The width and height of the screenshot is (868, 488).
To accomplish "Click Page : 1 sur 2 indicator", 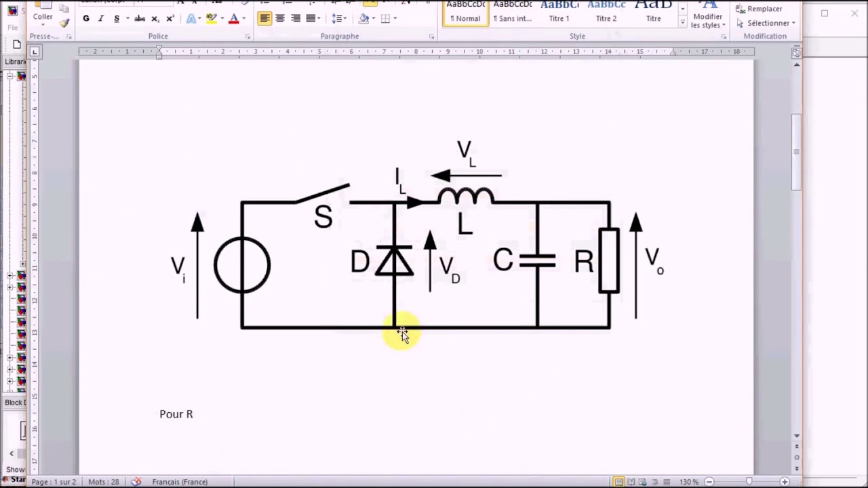I will (54, 482).
